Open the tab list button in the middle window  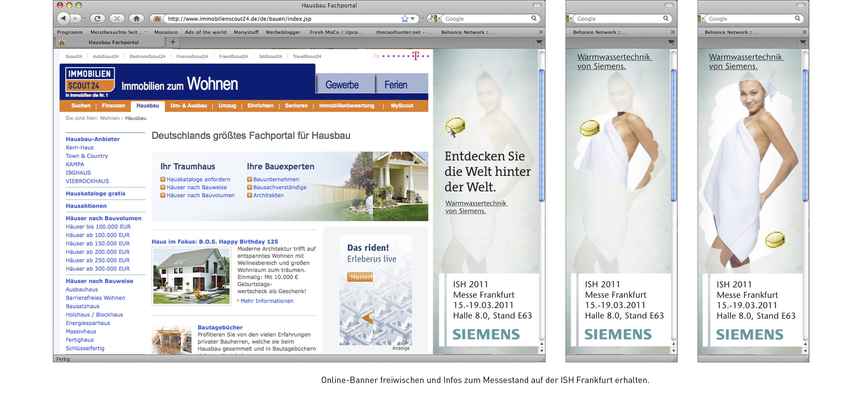[671, 42]
